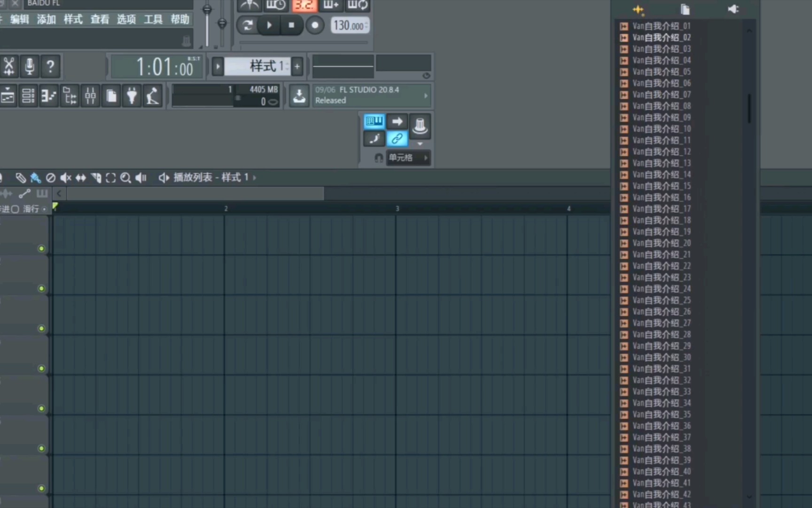Arm the record button
Image resolution: width=812 pixels, height=508 pixels.
click(x=315, y=25)
